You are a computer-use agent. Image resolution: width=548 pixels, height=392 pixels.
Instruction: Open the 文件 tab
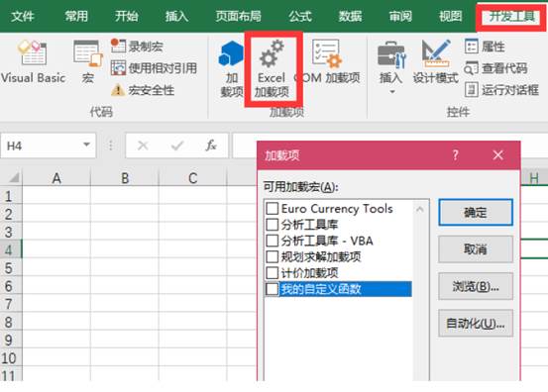23,16
